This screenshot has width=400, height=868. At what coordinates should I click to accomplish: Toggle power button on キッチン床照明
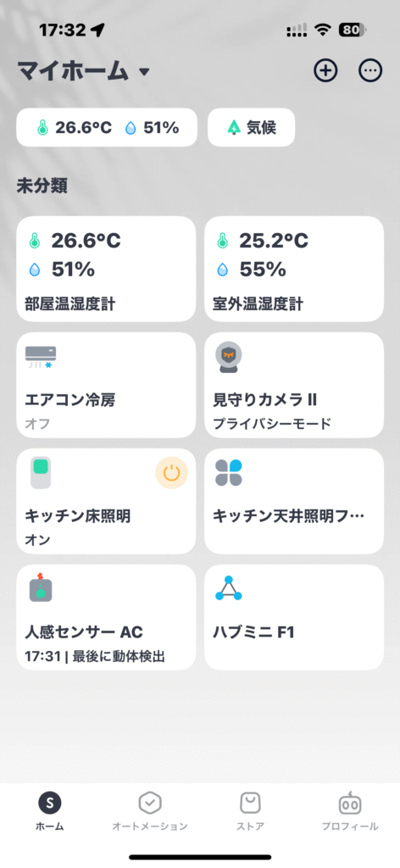tap(171, 473)
